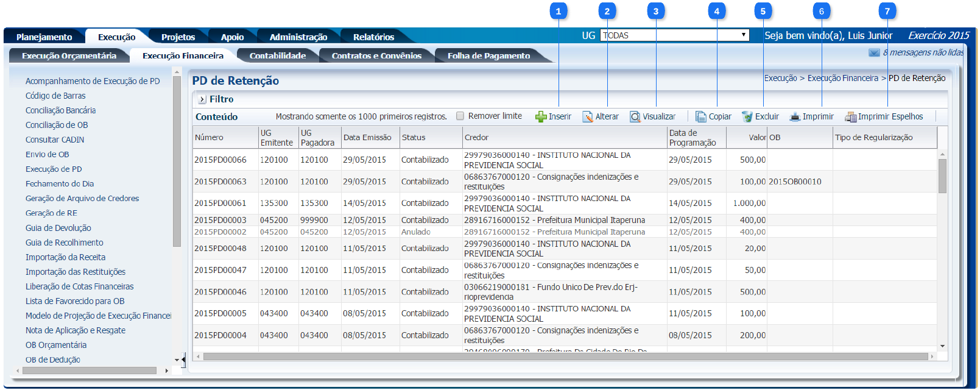Viewport: 980px width, 390px height.
Task: Open the Relatórios main menu tab
Action: pos(373,37)
